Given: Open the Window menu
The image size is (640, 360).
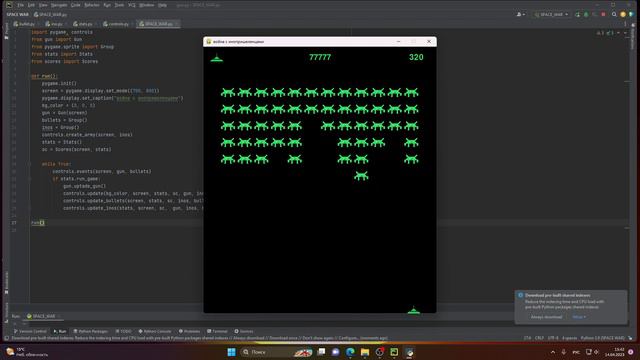Looking at the screenshot, I should pos(147,5).
